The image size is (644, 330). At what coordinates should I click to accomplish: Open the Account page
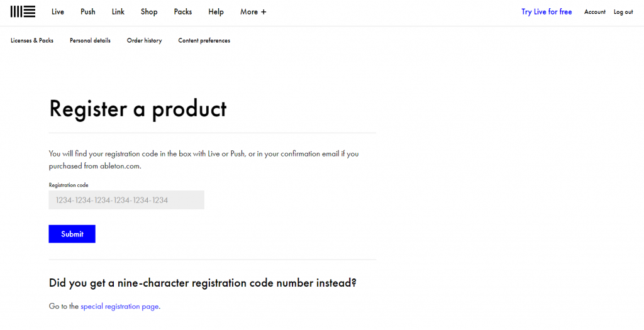[x=594, y=12]
